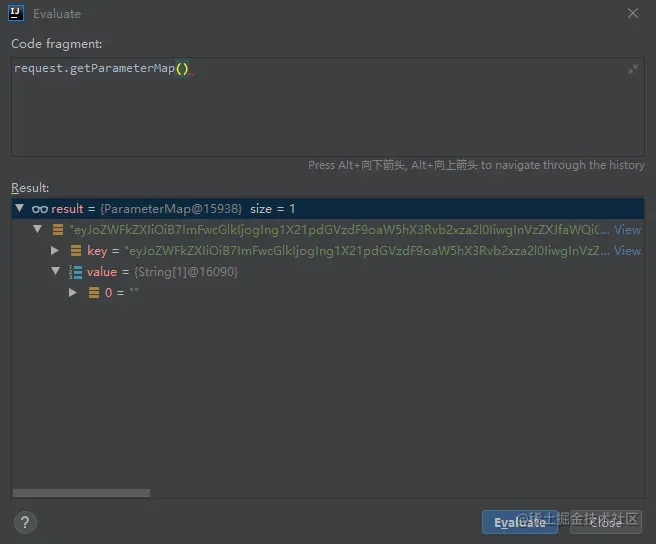Open View link on the map entry row
The width and height of the screenshot is (656, 544).
point(627,230)
